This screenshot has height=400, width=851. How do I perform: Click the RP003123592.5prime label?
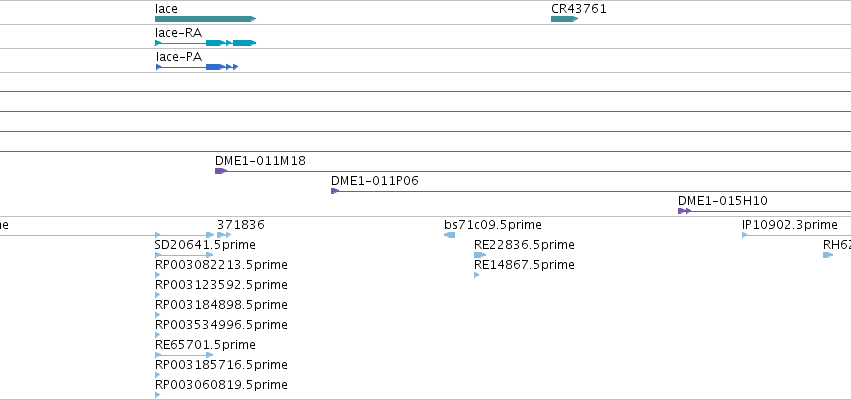pyautogui.click(x=221, y=285)
